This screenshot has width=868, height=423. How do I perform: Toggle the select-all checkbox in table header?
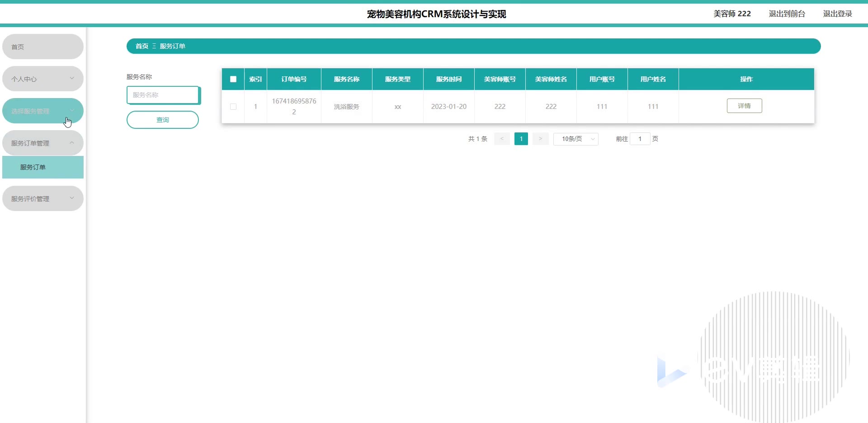click(233, 79)
